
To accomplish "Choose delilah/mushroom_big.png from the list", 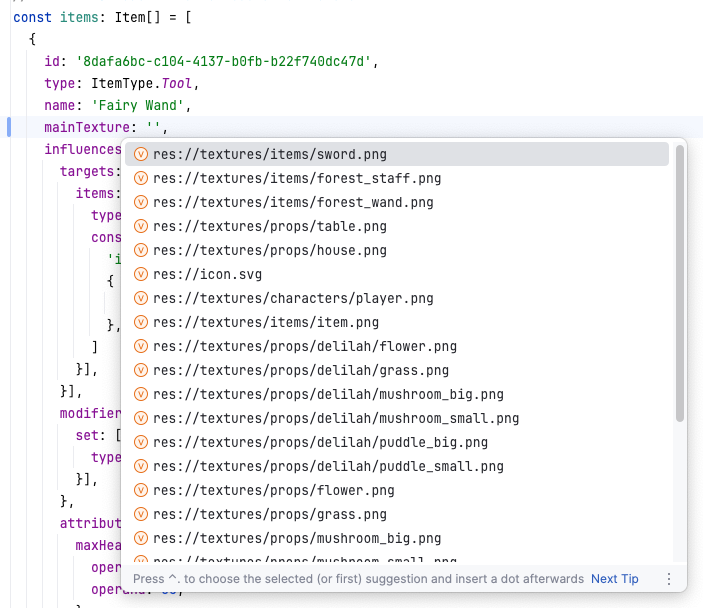I will [328, 395].
